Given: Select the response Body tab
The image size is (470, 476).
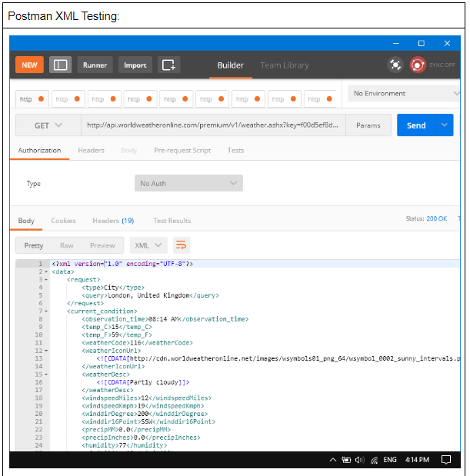Looking at the screenshot, I should [26, 221].
